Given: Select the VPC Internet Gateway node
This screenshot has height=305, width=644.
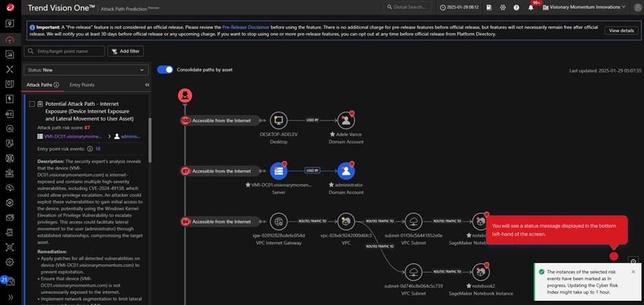Looking at the screenshot, I should point(279,222).
